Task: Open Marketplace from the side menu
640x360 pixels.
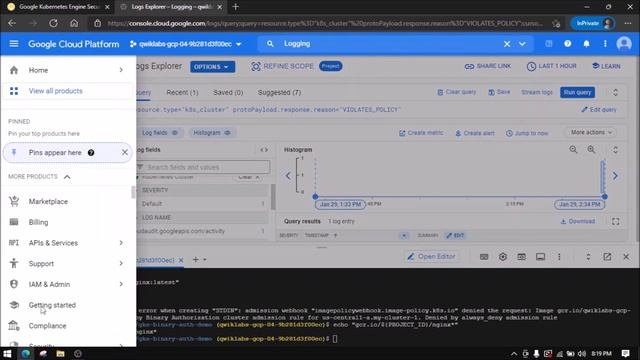Action: pyautogui.click(x=48, y=202)
